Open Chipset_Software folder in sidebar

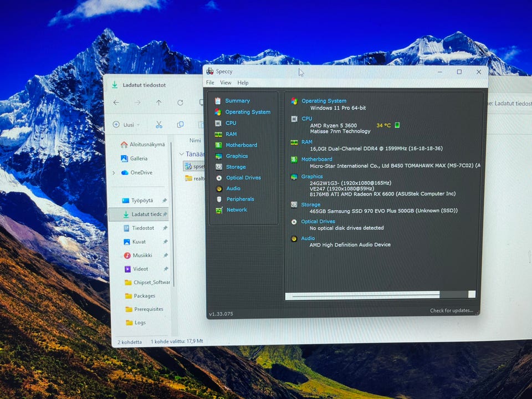[x=147, y=282]
